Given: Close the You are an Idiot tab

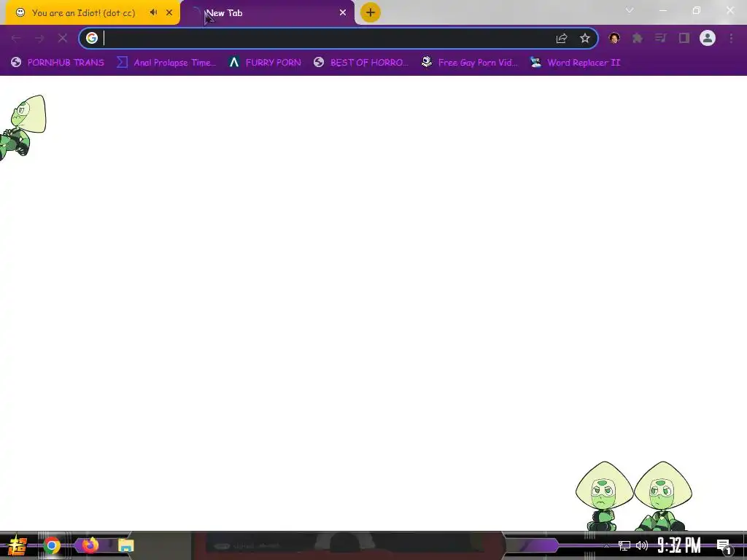Looking at the screenshot, I should 169,13.
